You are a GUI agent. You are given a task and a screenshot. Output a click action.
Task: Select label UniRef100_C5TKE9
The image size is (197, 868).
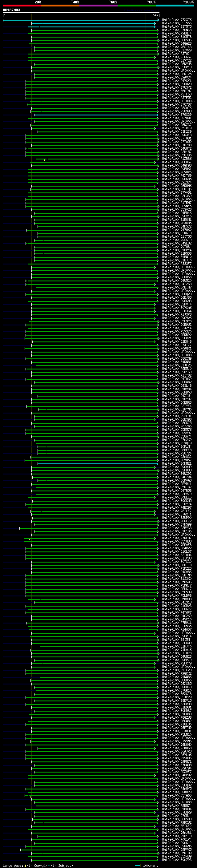(x=177, y=128)
